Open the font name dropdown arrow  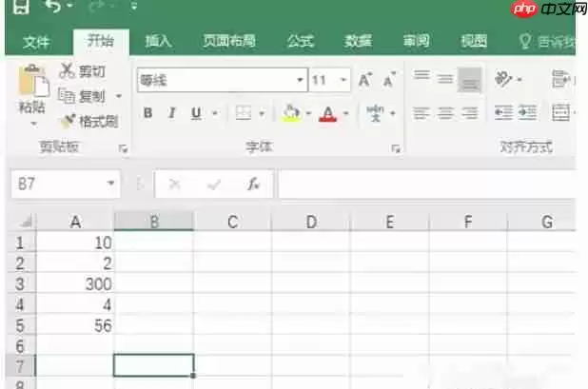pyautogui.click(x=300, y=80)
